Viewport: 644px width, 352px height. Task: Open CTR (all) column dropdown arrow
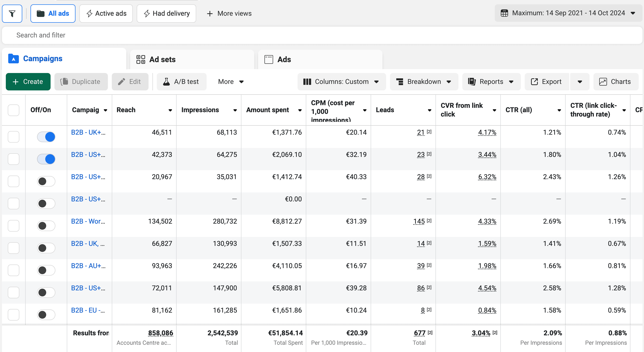[x=559, y=110]
